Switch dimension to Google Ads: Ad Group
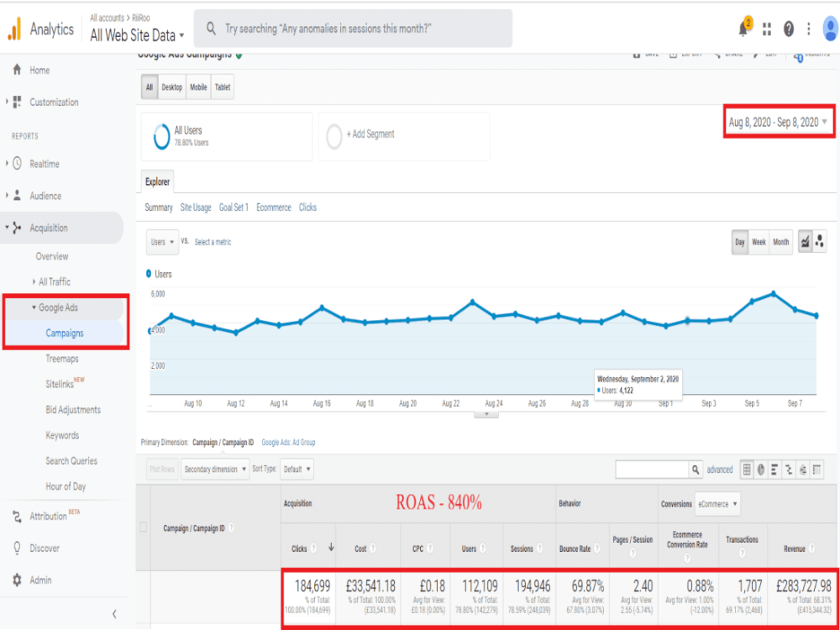This screenshot has width=840, height=630. click(x=288, y=443)
